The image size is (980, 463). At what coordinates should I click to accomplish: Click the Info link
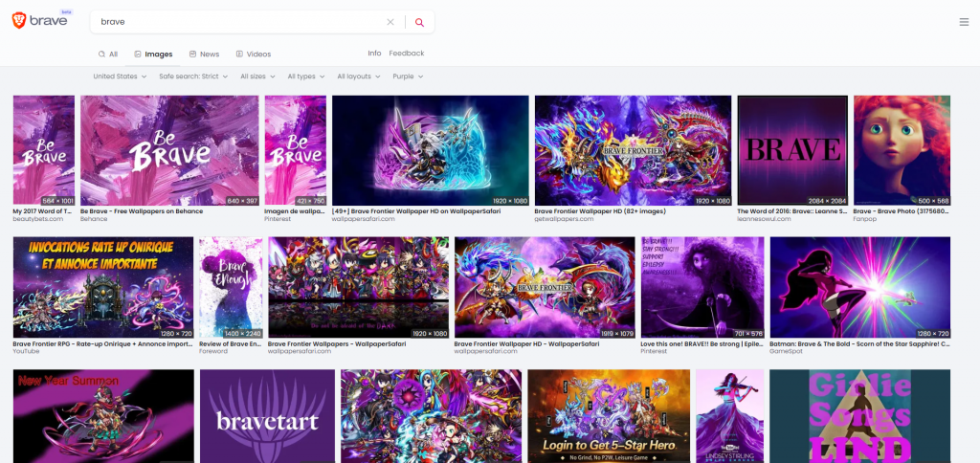pyautogui.click(x=374, y=54)
